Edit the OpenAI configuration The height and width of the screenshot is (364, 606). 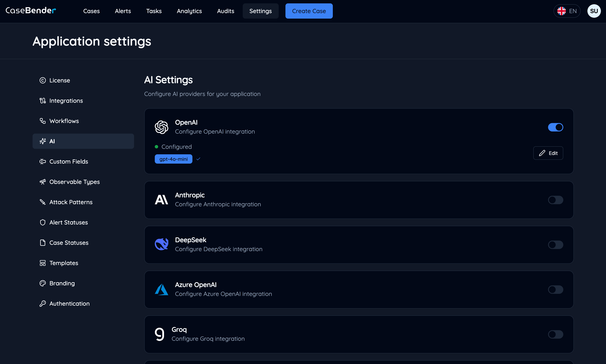[548, 153]
